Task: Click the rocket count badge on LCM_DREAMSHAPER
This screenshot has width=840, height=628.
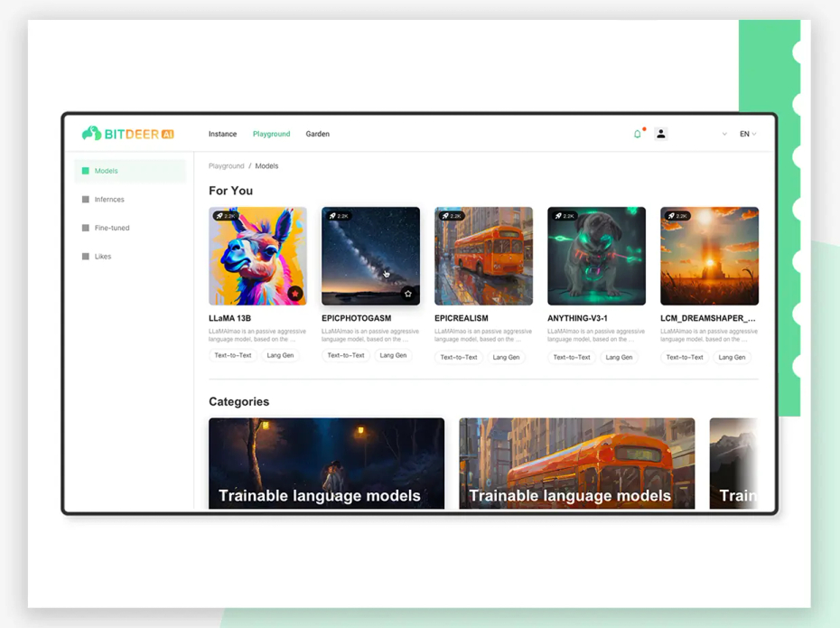Action: [678, 216]
